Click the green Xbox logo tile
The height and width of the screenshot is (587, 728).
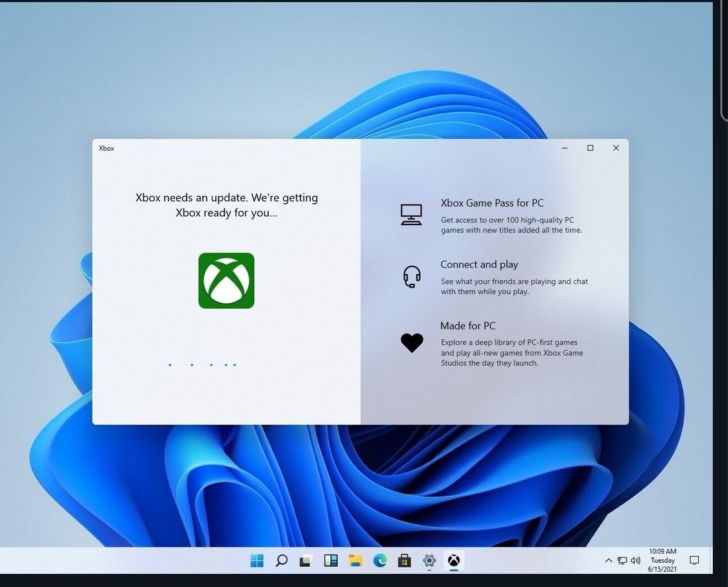pyautogui.click(x=226, y=280)
